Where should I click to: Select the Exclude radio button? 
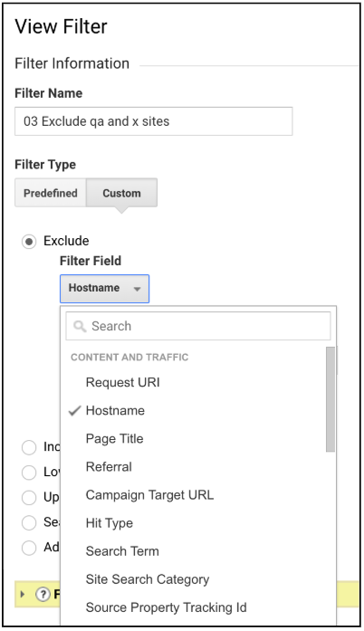pos(29,242)
